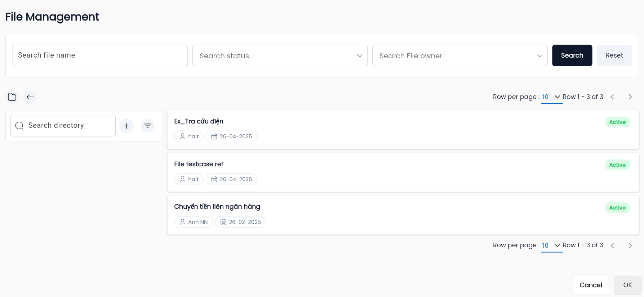Click Active badge on File testcase ref

(617, 165)
